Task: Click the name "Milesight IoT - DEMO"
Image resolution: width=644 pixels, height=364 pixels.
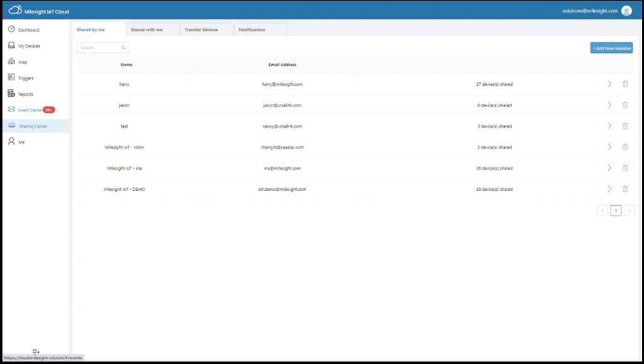Action: [x=124, y=189]
